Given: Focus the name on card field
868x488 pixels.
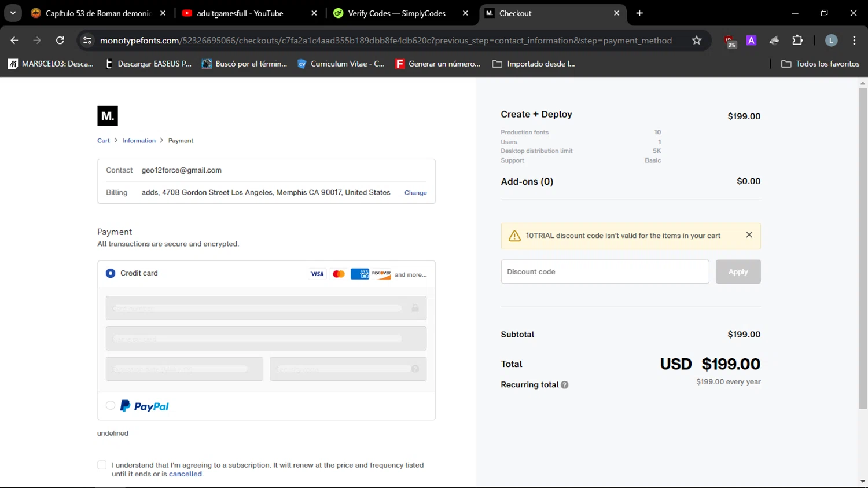Looking at the screenshot, I should [266, 339].
